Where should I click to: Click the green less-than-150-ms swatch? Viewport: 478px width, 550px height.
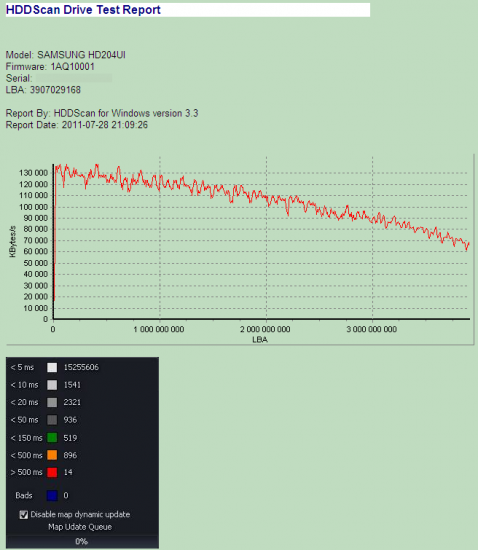(x=52, y=438)
